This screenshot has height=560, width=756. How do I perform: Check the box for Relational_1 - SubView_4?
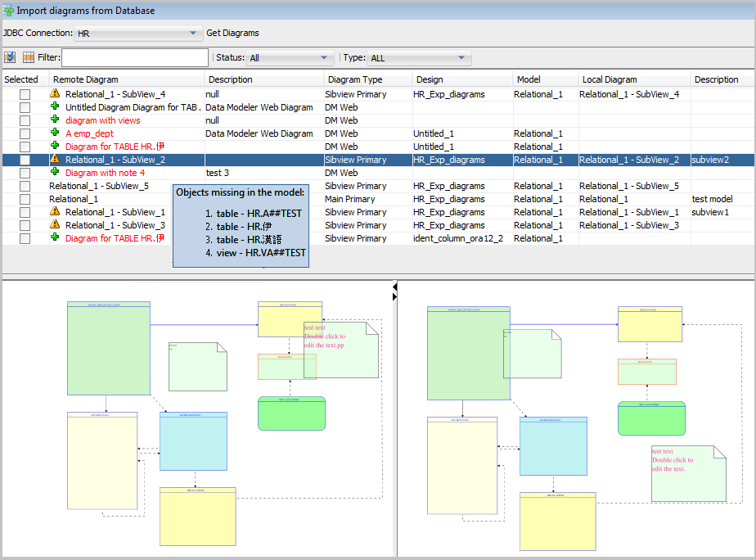pyautogui.click(x=25, y=94)
